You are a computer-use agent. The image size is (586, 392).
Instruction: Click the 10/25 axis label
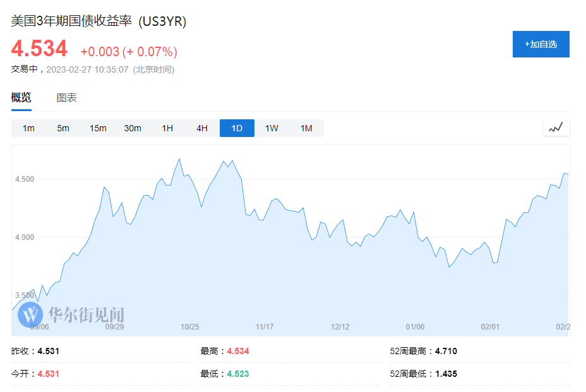[190, 327]
